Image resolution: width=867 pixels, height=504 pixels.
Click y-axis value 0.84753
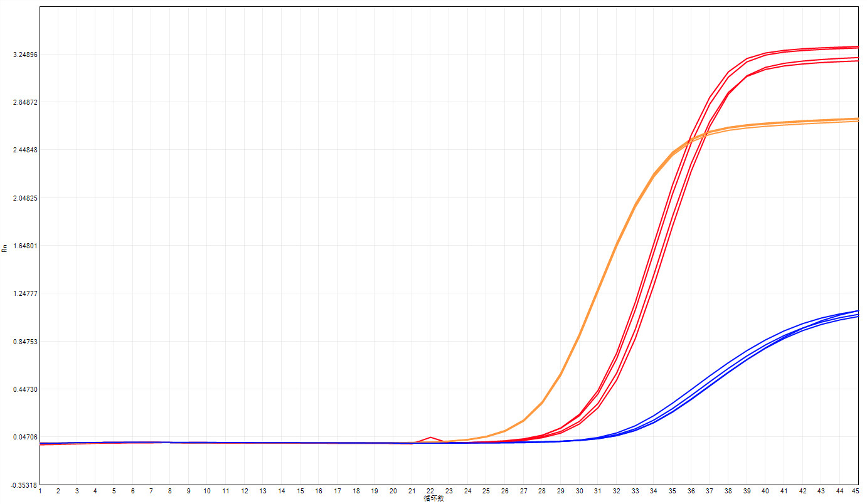point(25,342)
